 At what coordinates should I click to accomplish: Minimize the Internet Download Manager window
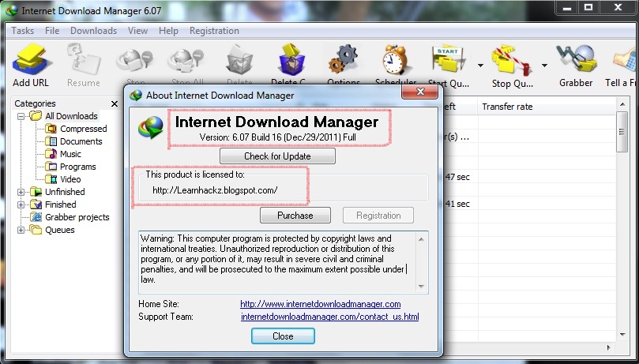pyautogui.click(x=567, y=7)
